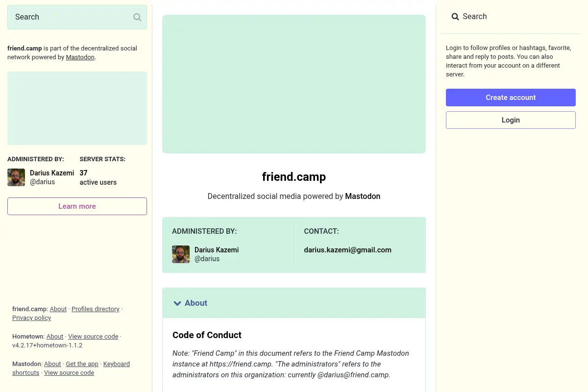
Task: Open friend.camp About link in footer
Action: pyautogui.click(x=58, y=309)
